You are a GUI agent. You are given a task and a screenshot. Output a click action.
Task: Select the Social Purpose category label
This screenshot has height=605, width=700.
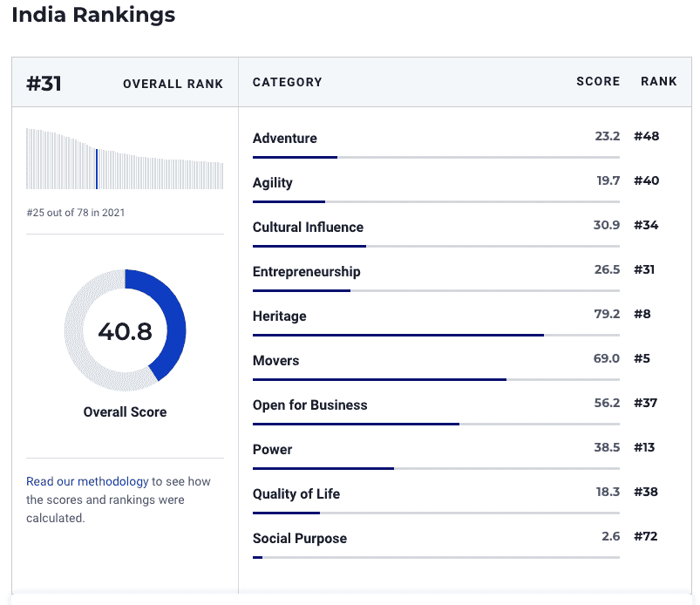(x=299, y=538)
